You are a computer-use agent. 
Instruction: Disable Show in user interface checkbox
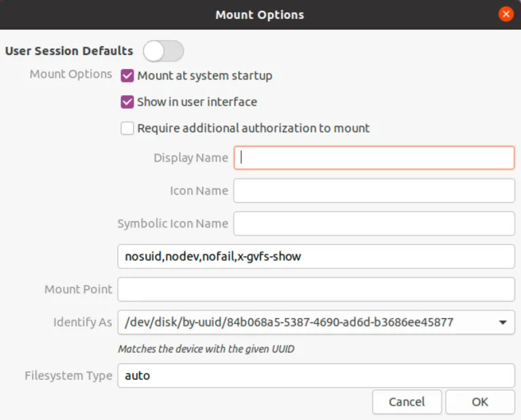pyautogui.click(x=128, y=102)
